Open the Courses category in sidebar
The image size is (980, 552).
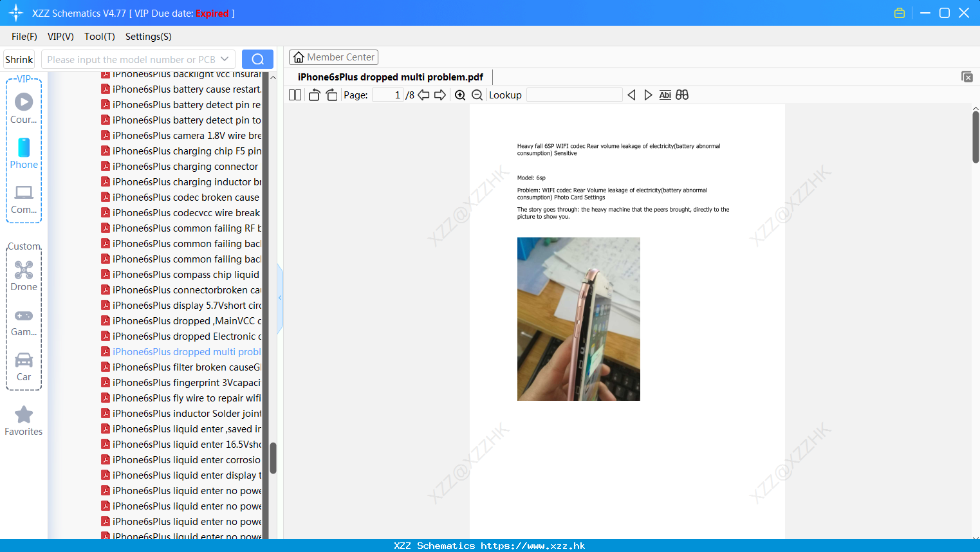coord(24,109)
